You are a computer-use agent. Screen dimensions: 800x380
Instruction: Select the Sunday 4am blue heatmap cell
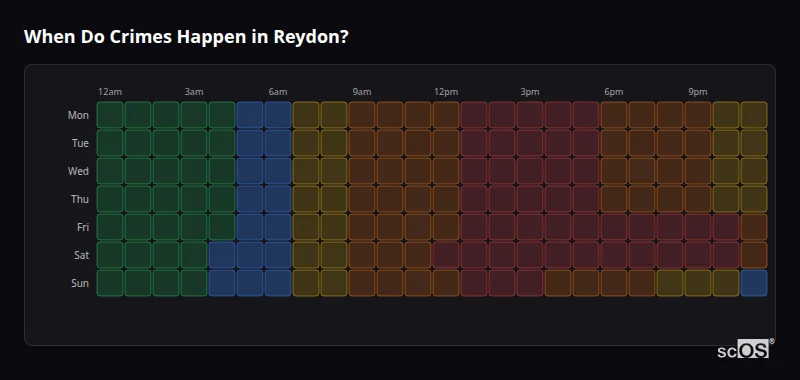tap(222, 283)
